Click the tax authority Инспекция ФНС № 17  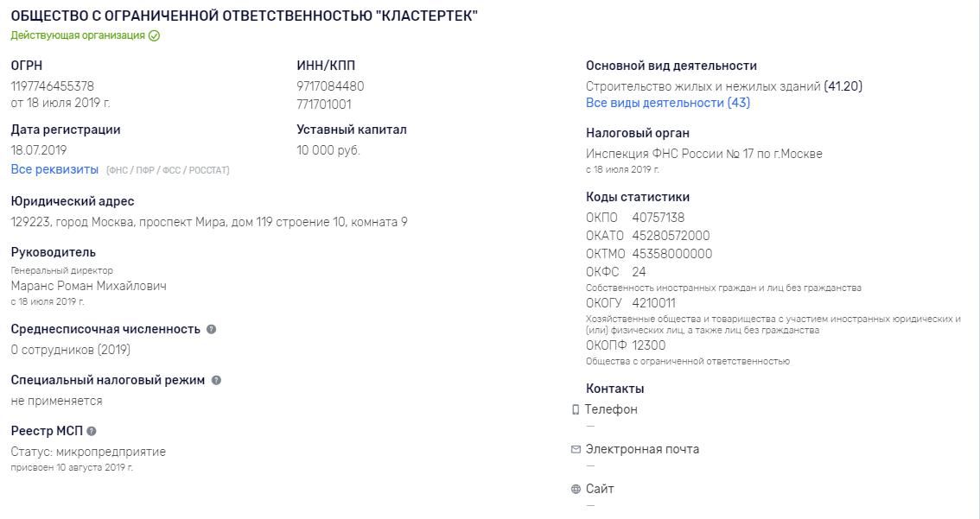(703, 154)
